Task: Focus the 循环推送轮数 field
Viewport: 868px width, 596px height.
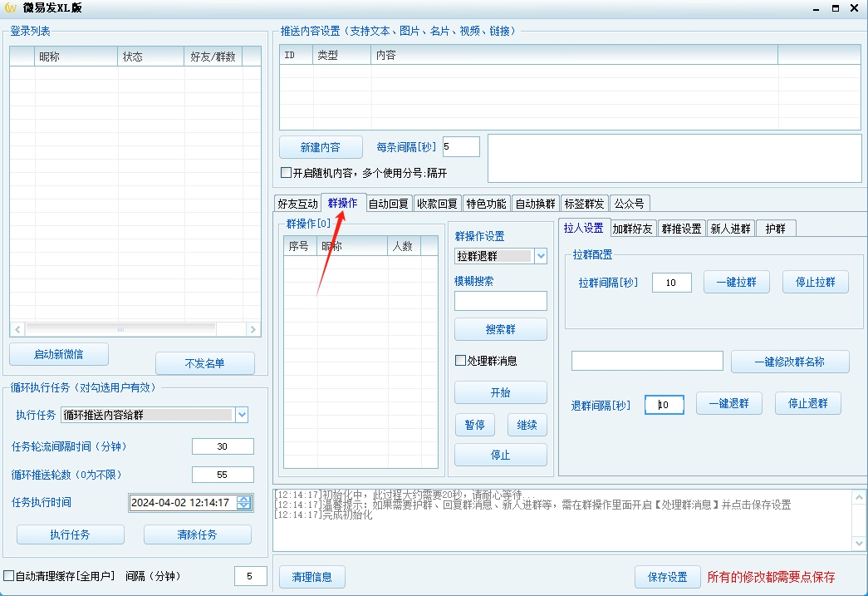Action: 223,475
